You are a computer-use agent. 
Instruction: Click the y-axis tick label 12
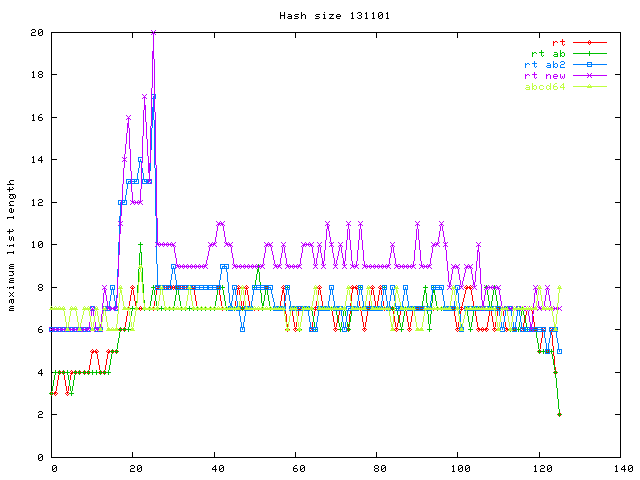point(37,202)
